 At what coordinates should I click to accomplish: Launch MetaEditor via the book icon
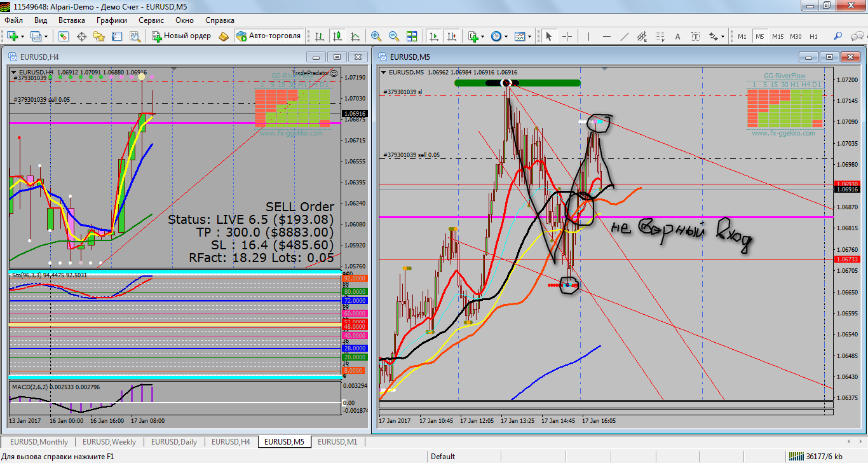224,36
